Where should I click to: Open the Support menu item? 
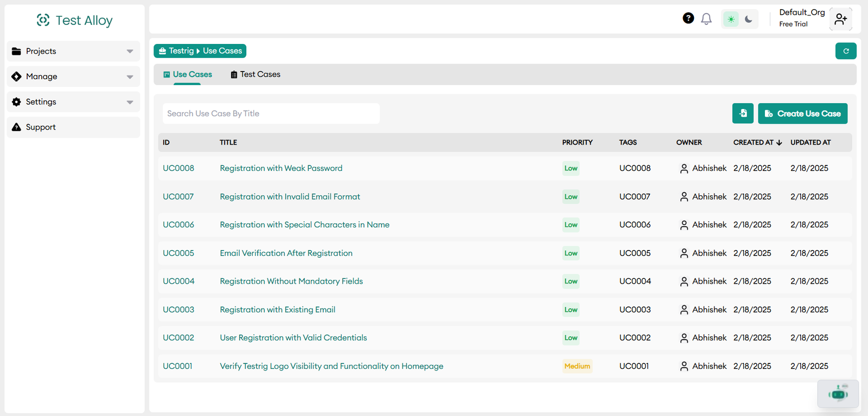pyautogui.click(x=73, y=127)
